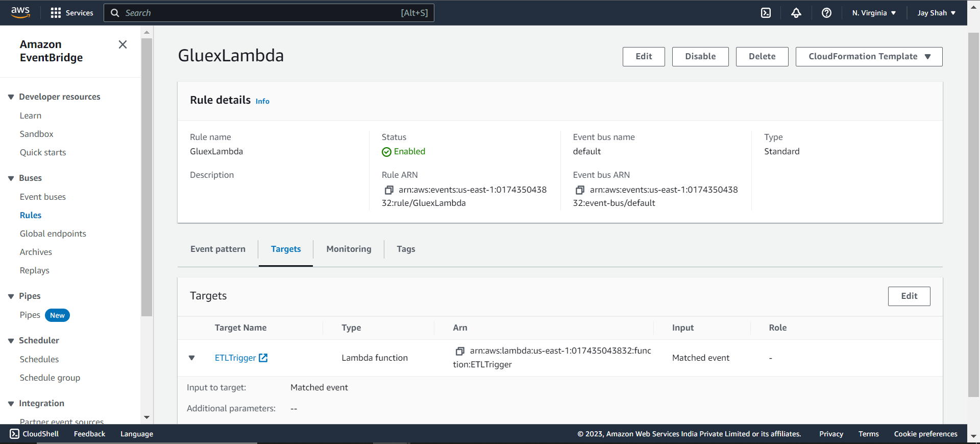The image size is (980, 444).
Task: Collapse the Developer resources section
Action: tap(11, 97)
